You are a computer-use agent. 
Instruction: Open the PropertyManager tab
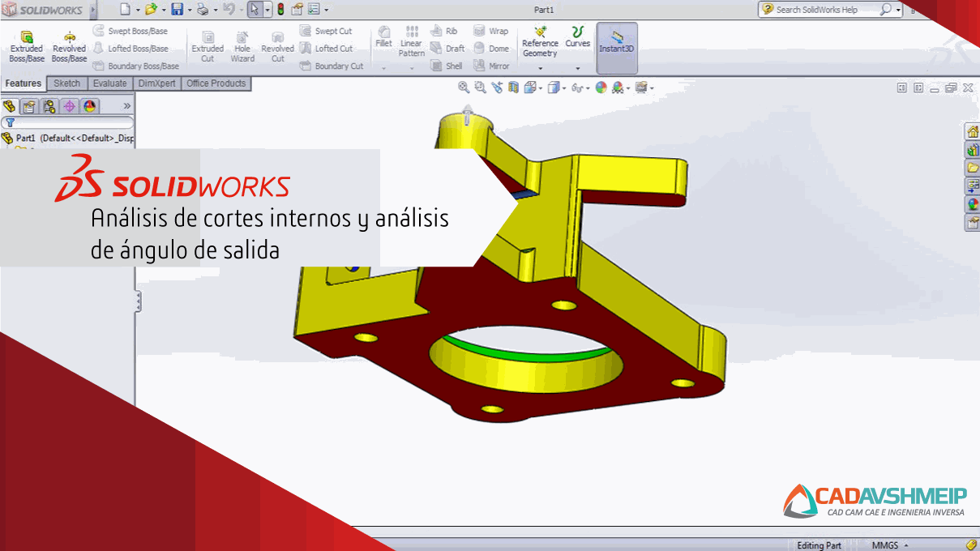click(29, 106)
